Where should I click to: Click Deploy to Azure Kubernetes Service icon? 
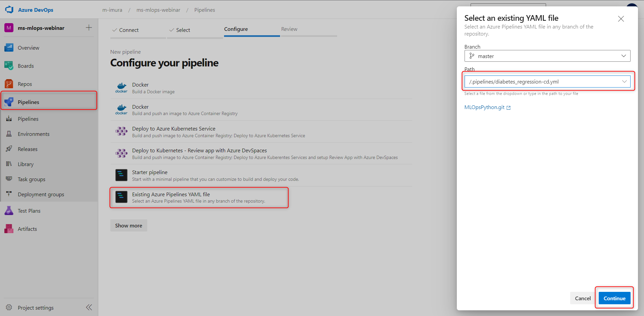coord(121,131)
